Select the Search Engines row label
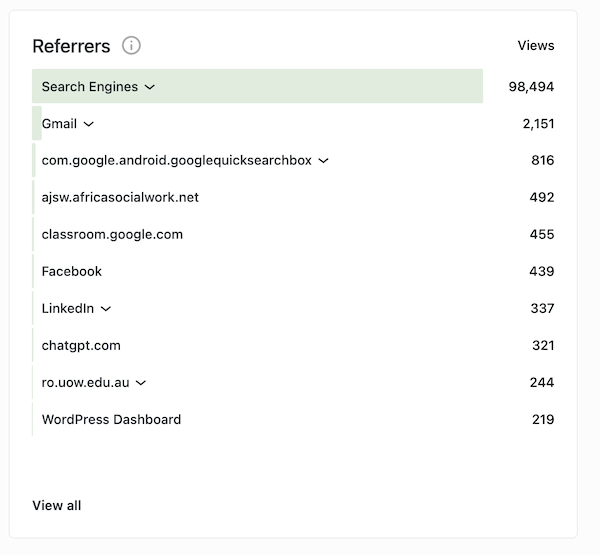 tap(90, 87)
